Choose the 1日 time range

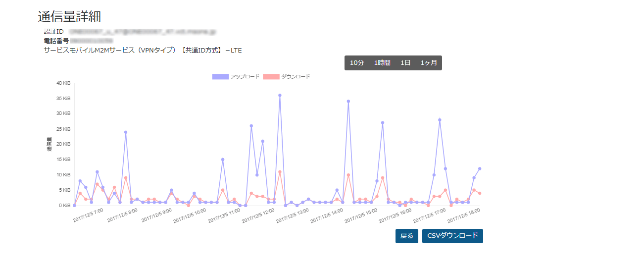coord(405,63)
